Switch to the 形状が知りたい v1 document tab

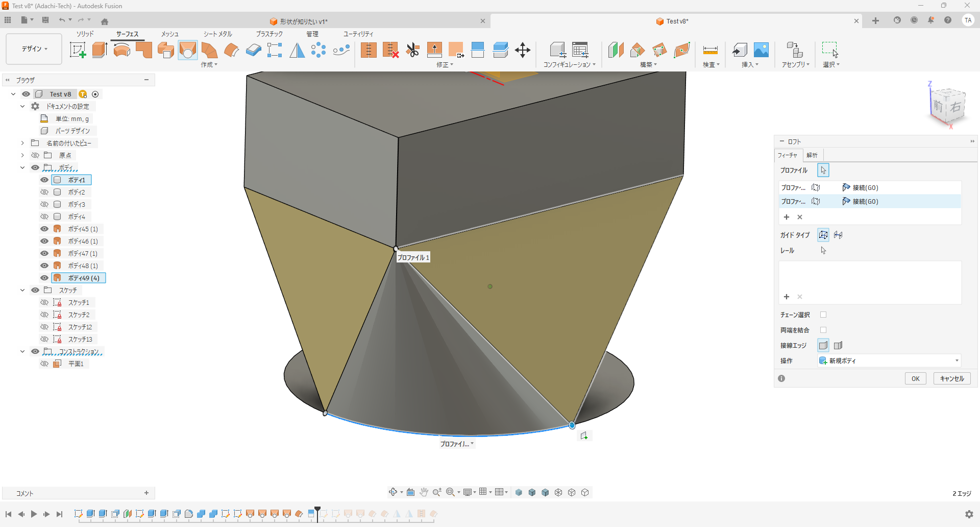click(304, 21)
